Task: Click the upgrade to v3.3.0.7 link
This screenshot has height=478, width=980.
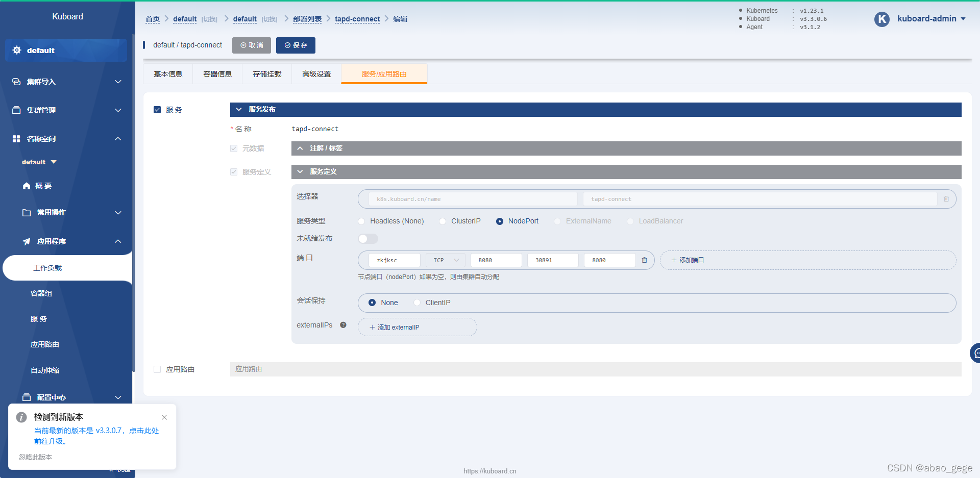Action: [96, 436]
